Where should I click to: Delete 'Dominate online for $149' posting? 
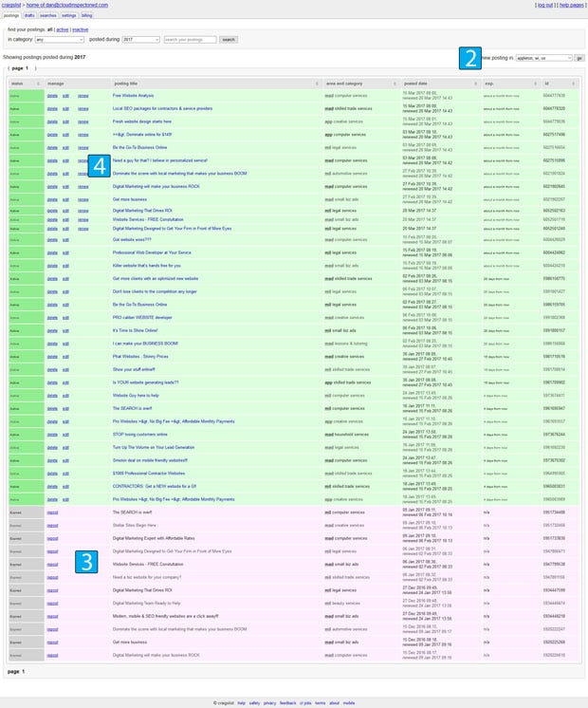coord(52,135)
